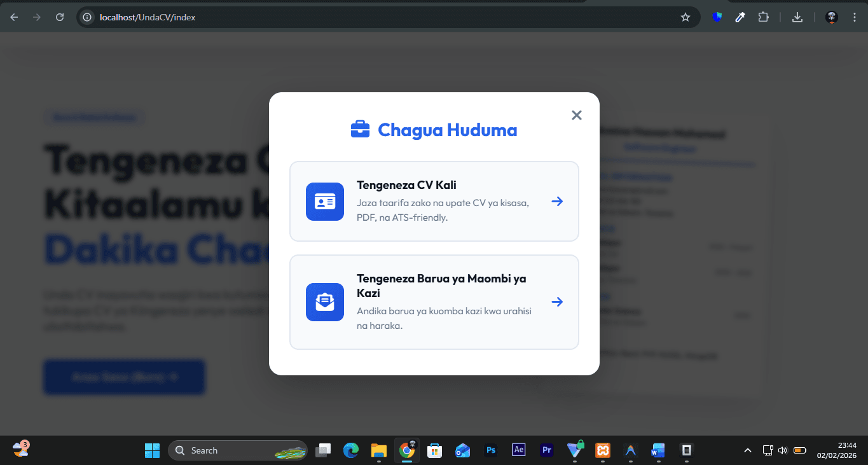Dismiss the Chagua Huduma dialog
Image resolution: width=868 pixels, height=465 pixels.
coord(577,115)
